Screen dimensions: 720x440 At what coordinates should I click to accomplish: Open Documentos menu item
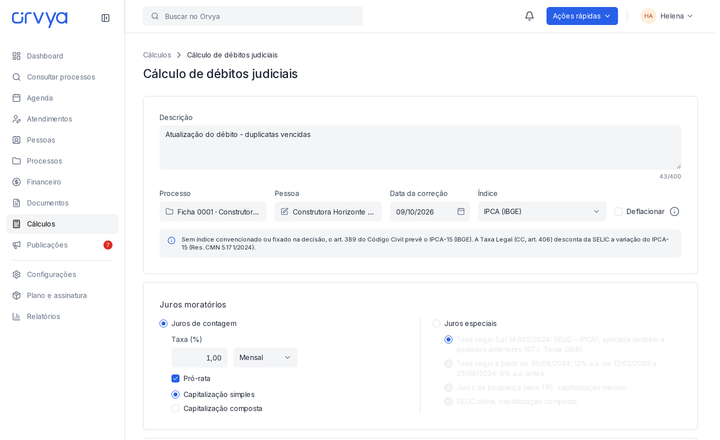point(62,203)
